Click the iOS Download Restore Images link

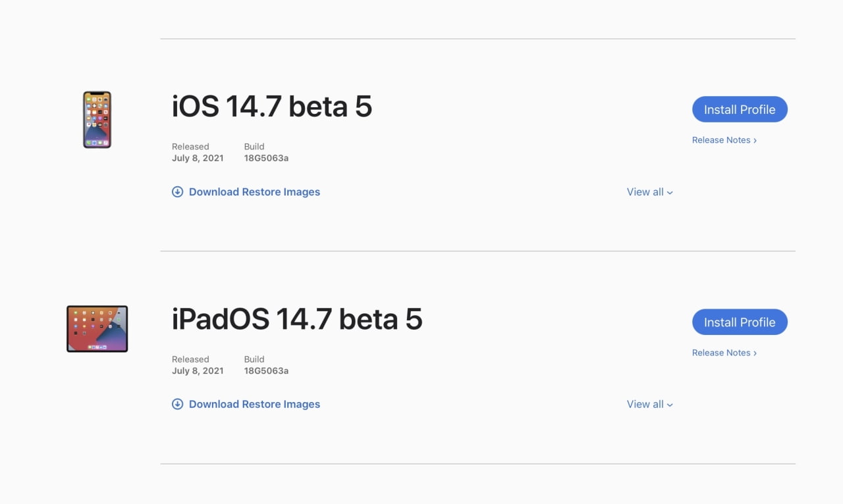(x=254, y=192)
